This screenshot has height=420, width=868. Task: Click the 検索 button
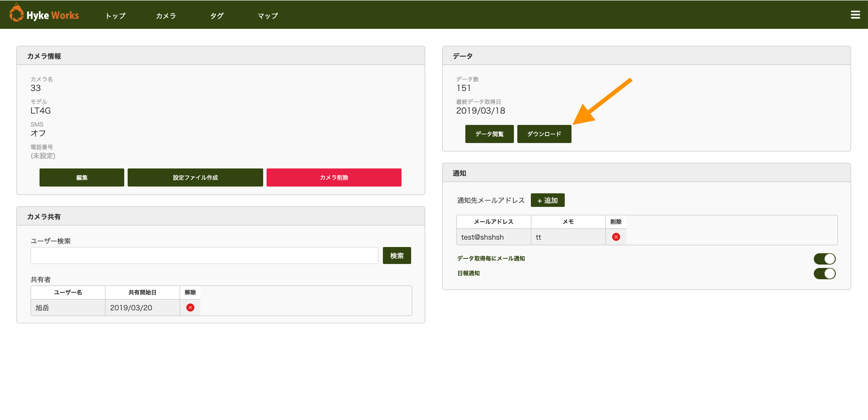397,256
